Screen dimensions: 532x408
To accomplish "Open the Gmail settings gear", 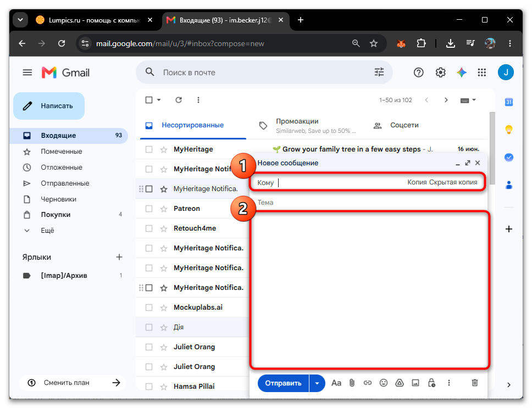I will (440, 72).
